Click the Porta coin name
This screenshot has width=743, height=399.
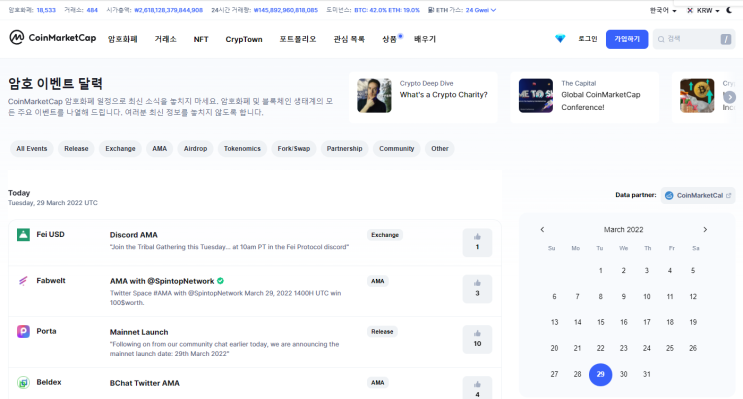(x=46, y=331)
